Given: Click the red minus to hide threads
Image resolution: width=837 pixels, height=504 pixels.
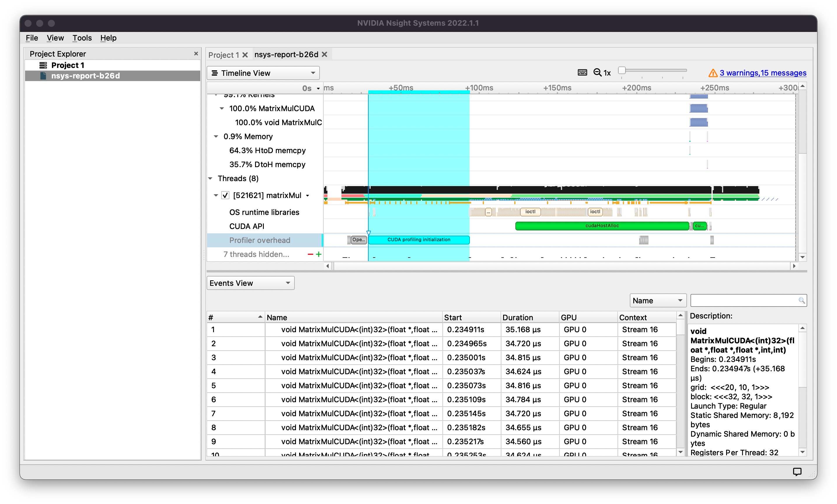Looking at the screenshot, I should (310, 254).
